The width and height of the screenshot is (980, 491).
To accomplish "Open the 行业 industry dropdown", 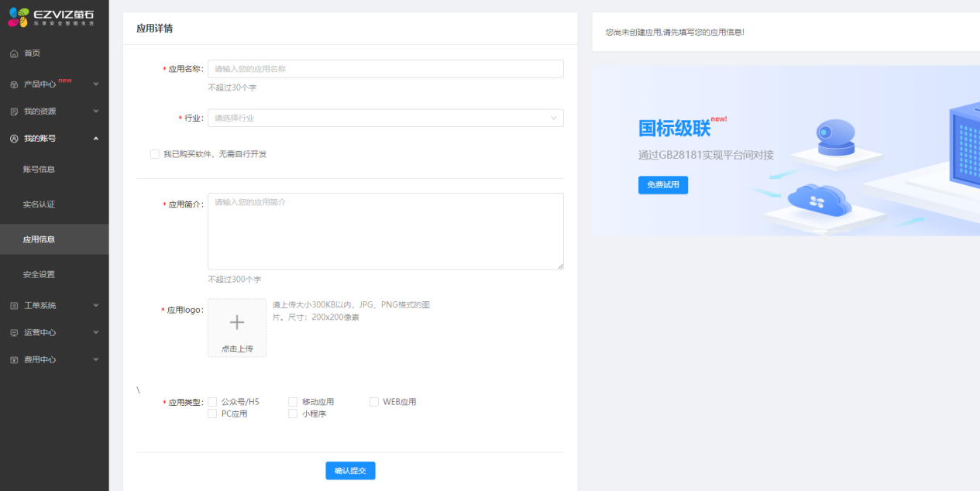I will tap(385, 118).
